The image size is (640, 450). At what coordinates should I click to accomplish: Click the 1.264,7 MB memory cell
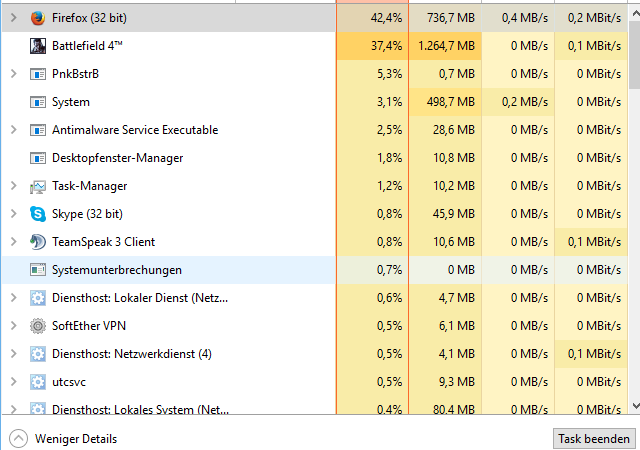click(x=447, y=46)
